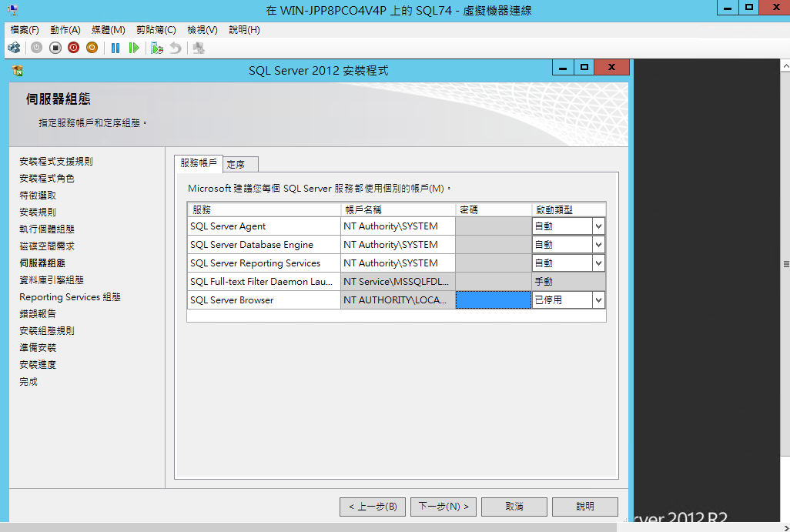Click the Reporting Services 組態 sidebar step

click(70, 297)
